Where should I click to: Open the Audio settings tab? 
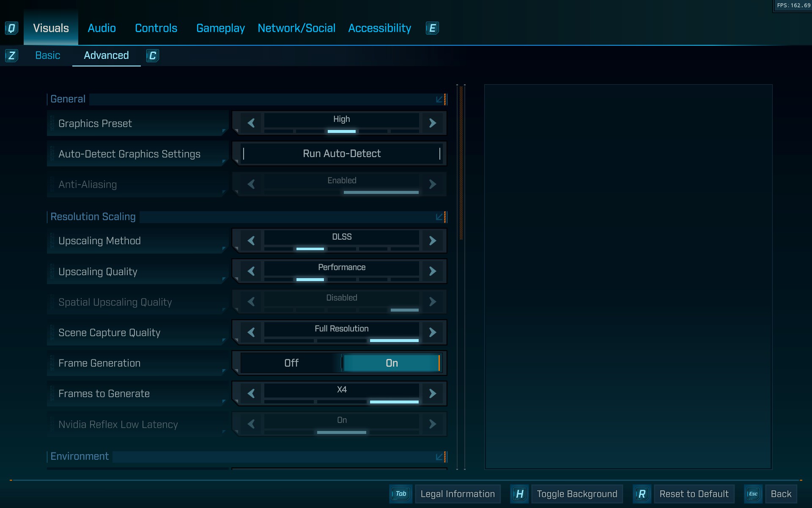click(x=101, y=28)
